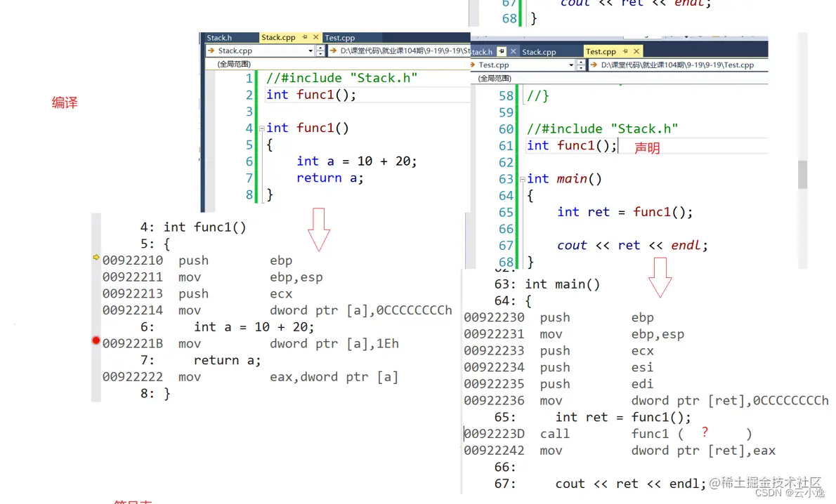Click the right editor vertical scrollbar thumb
Image resolution: width=836 pixels, height=504 pixels.
[802, 174]
